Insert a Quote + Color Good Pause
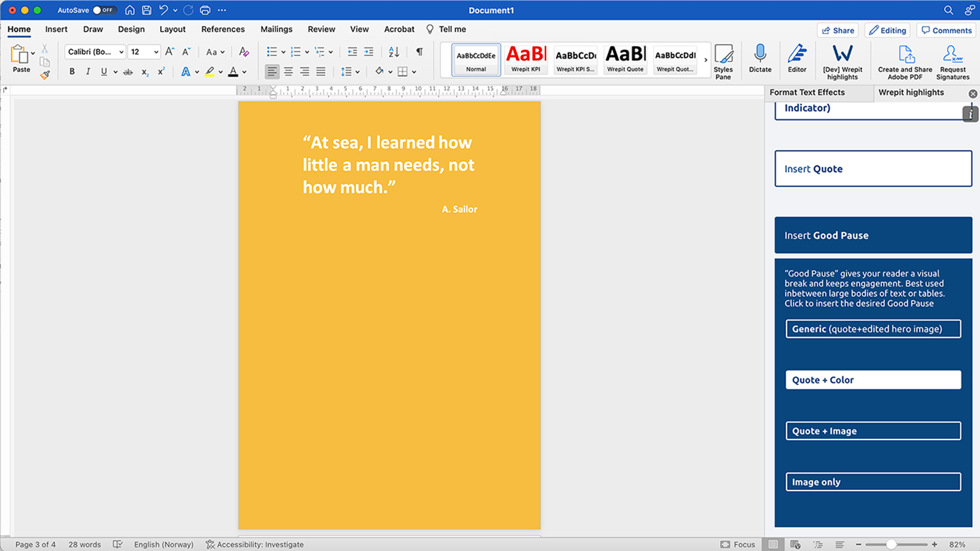980x551 pixels. 872,379
